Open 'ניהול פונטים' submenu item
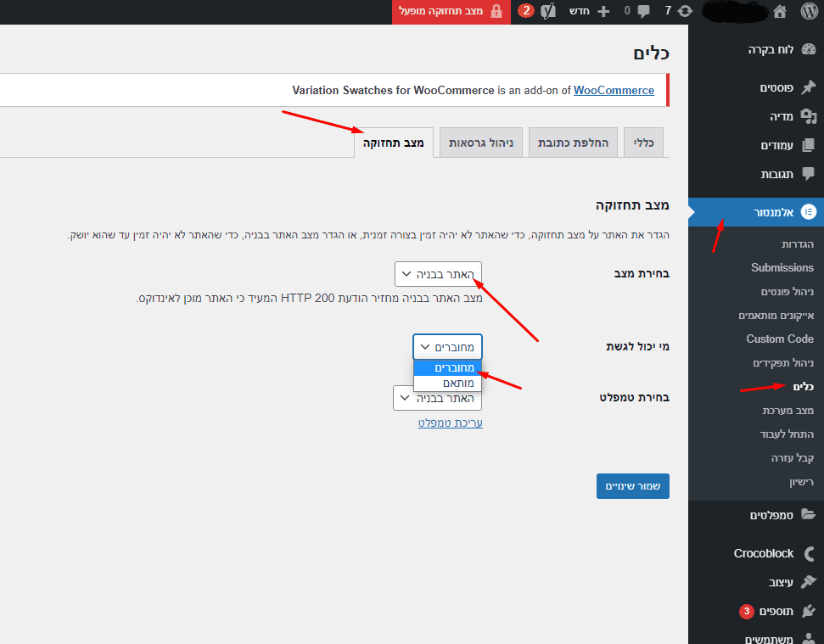The height and width of the screenshot is (644, 824). pos(788,292)
